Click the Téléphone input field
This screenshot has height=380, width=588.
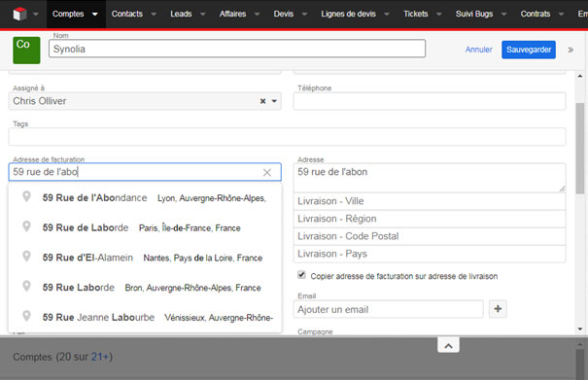(430, 101)
